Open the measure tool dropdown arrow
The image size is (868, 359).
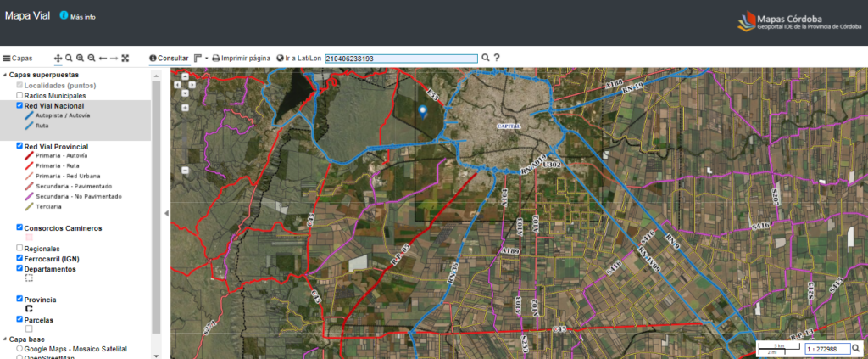coord(207,59)
